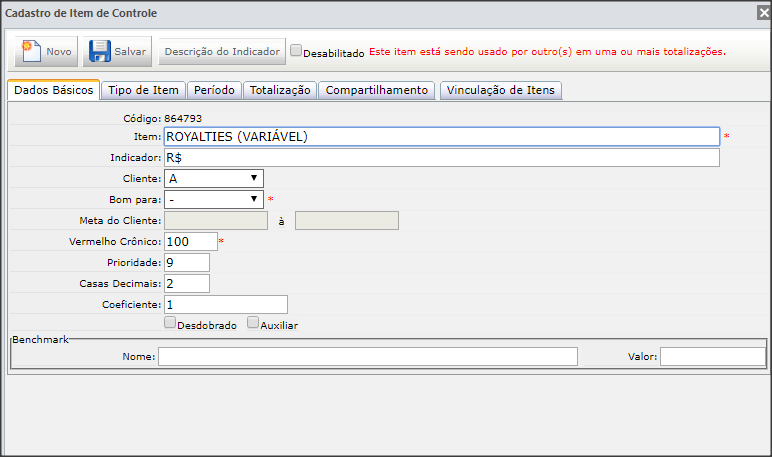Click the Coeficiente field
Viewport: 772px width, 457px height.
[225, 304]
